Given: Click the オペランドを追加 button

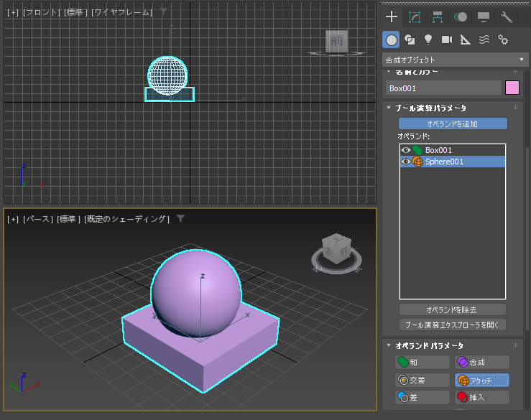Looking at the screenshot, I should (453, 124).
